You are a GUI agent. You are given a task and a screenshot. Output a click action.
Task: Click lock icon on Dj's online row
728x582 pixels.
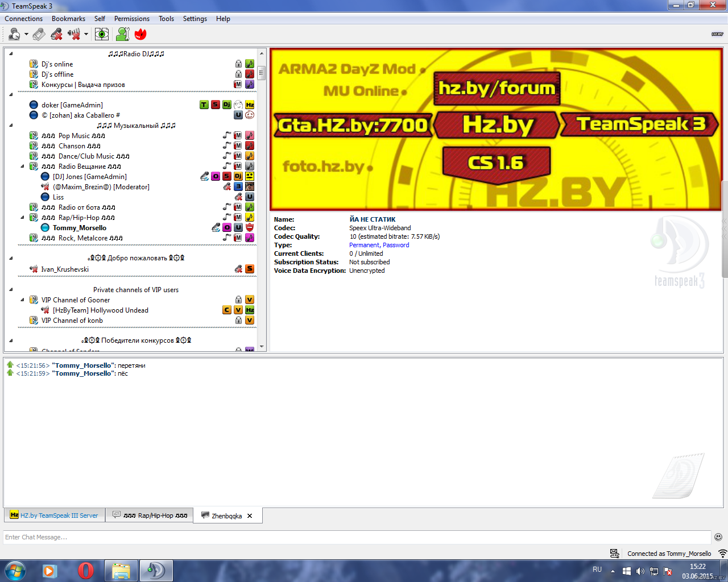point(238,64)
